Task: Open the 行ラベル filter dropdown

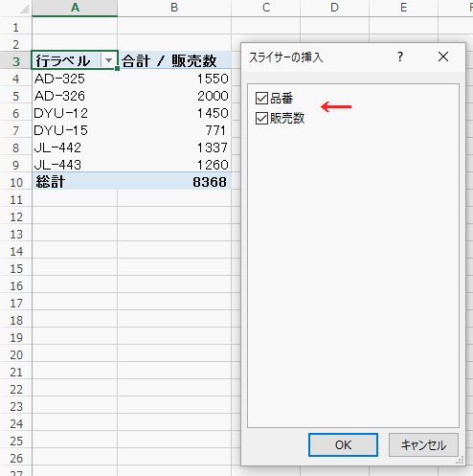Action: 108,60
